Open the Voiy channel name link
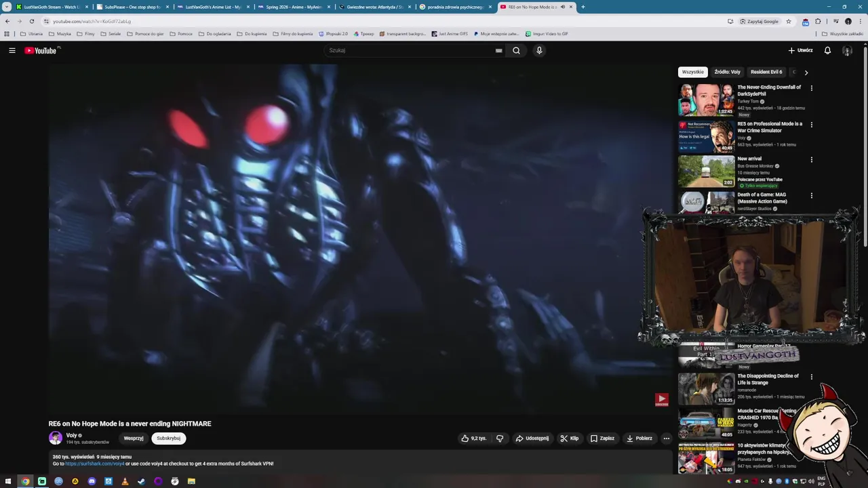Viewport: 868px width, 488px height. [71, 435]
